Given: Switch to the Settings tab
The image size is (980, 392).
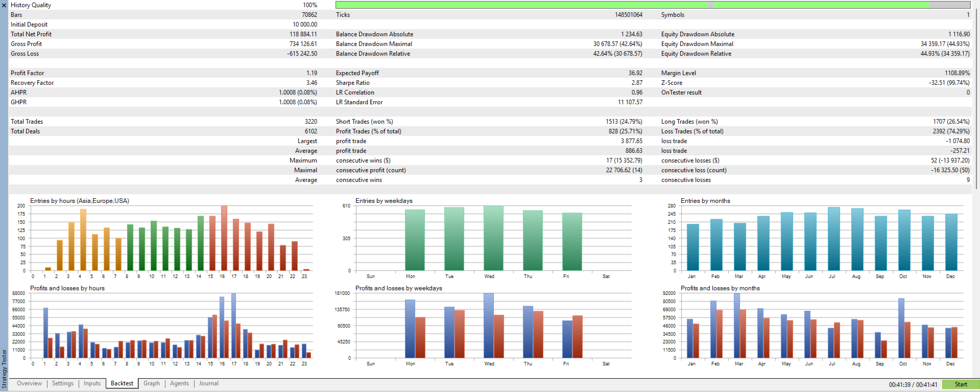Looking at the screenshot, I should [63, 383].
